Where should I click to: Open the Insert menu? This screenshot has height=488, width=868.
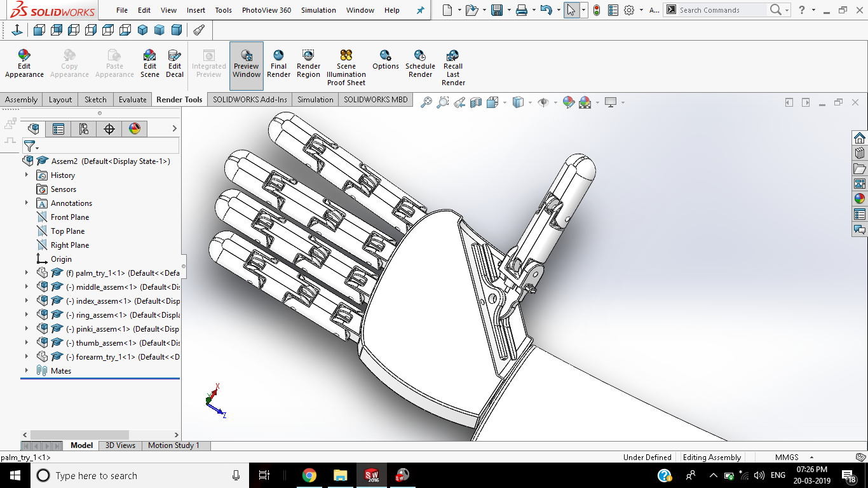(196, 10)
